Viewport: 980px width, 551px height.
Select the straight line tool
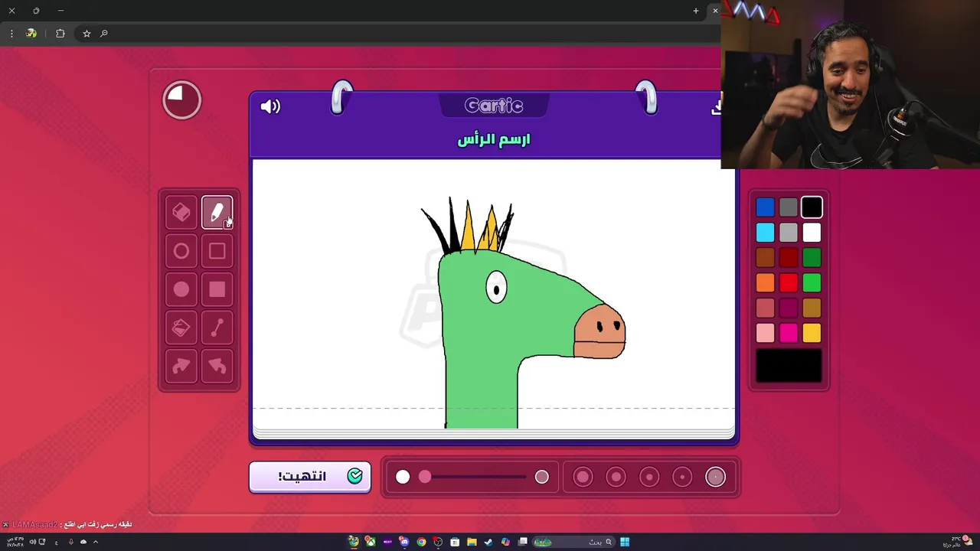pyautogui.click(x=217, y=328)
